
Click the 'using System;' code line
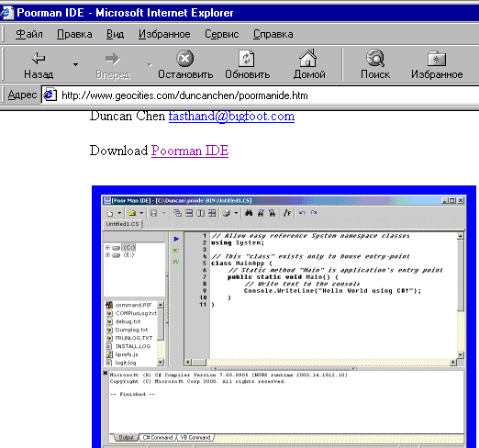pos(238,242)
